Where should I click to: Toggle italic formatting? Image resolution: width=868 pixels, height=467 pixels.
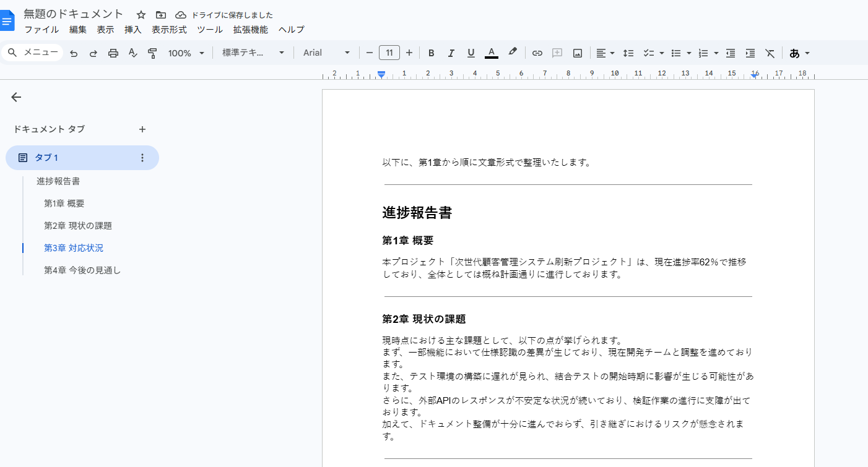pyautogui.click(x=451, y=53)
